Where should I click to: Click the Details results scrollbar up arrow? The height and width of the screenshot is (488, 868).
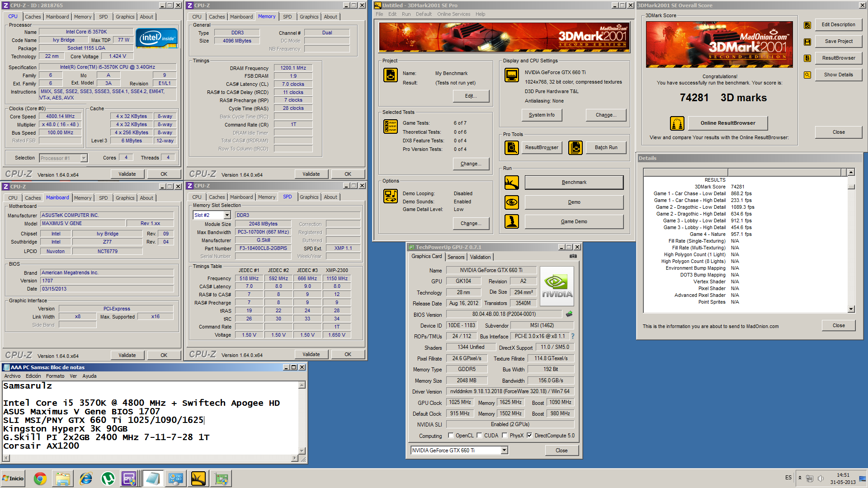coord(851,172)
